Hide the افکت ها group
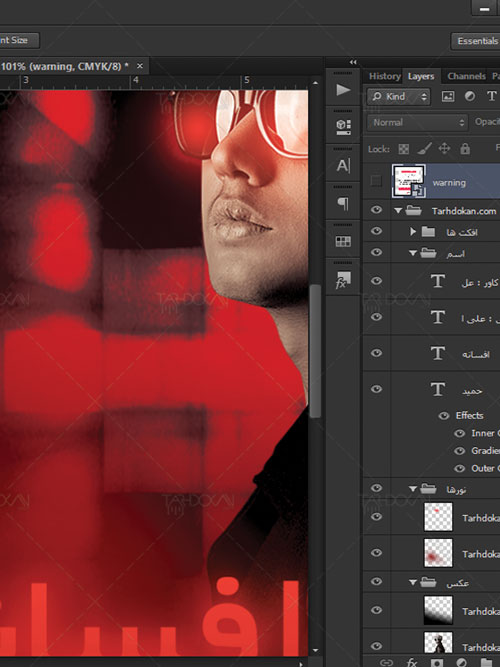This screenshot has width=500, height=667. pyautogui.click(x=376, y=231)
